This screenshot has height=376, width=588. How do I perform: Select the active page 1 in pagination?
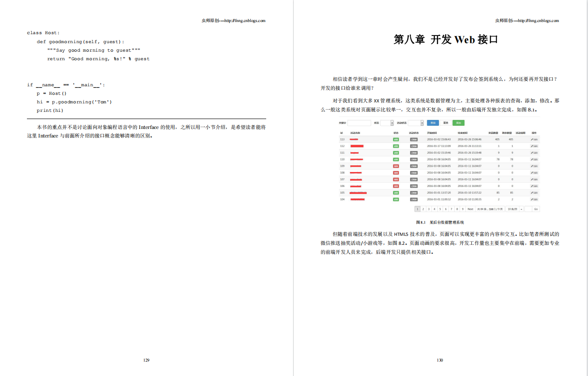[417, 209]
